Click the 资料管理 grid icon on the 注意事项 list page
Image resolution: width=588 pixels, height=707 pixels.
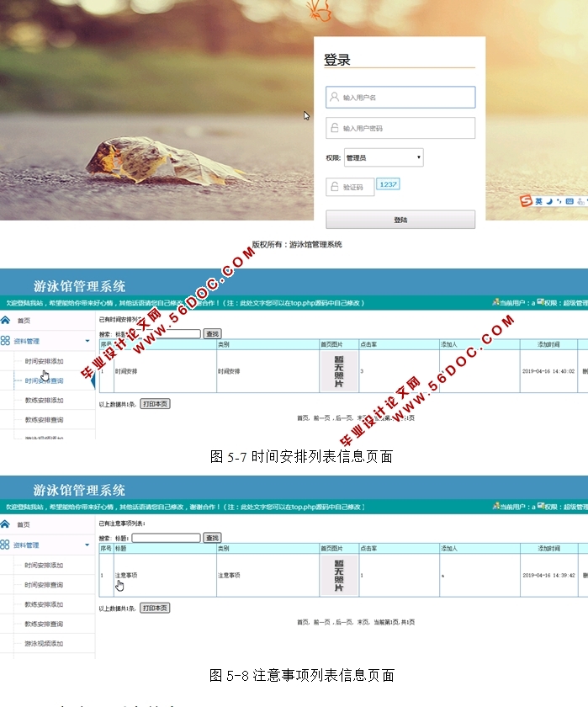click(6, 545)
